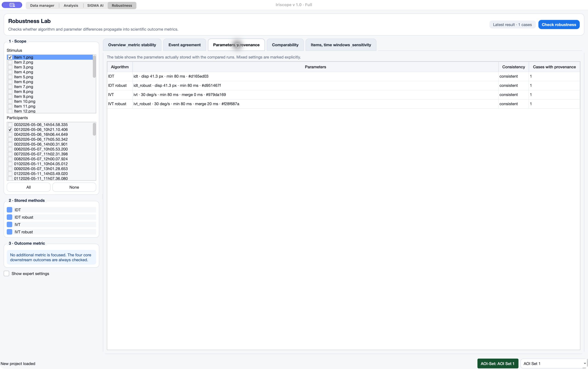This screenshot has width=588, height=369.
Task: Click the None participants button
Action: click(74, 187)
